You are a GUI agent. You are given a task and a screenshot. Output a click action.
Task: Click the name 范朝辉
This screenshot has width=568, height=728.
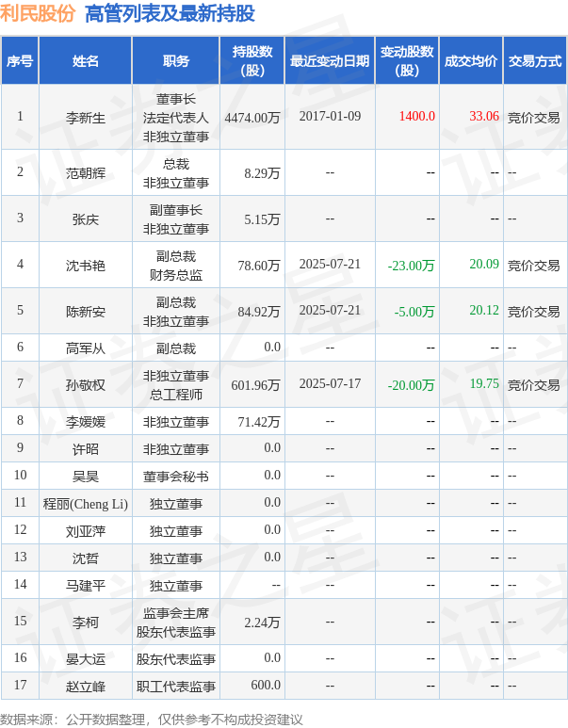point(86,173)
